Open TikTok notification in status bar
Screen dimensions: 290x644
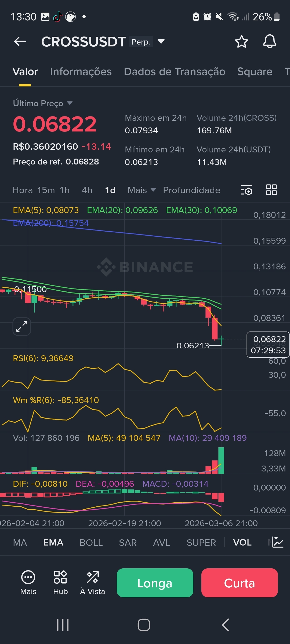58,17
